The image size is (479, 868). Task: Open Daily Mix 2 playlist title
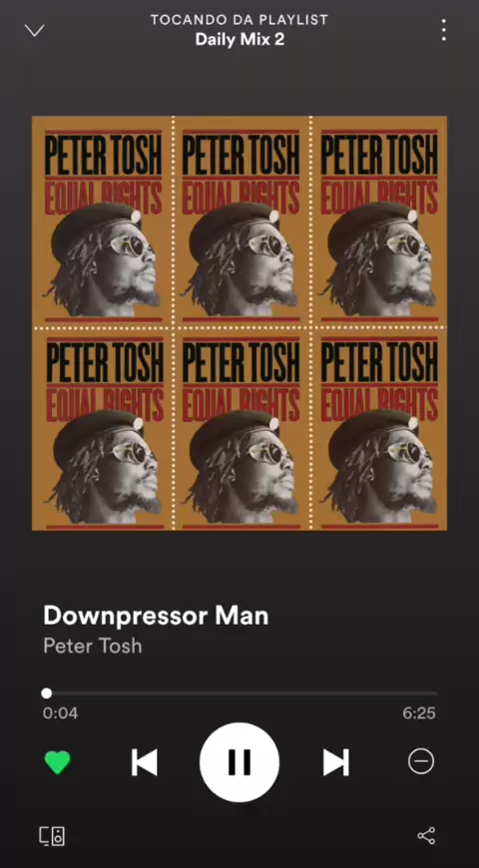(x=239, y=40)
